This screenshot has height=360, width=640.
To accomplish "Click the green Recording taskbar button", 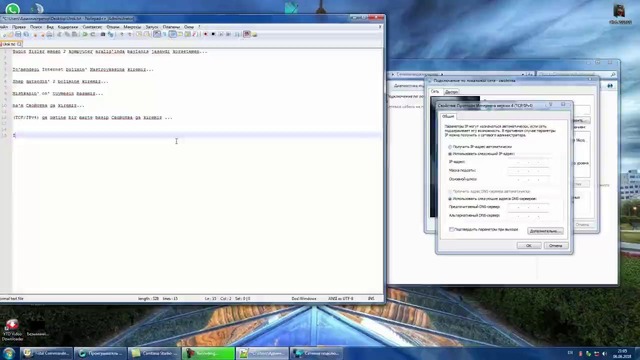I will (x=208, y=353).
